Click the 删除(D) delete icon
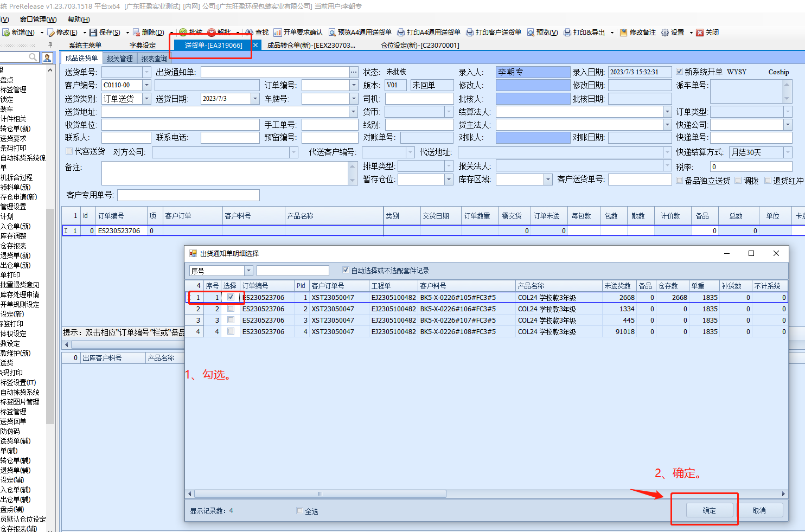805x532 pixels. click(137, 33)
